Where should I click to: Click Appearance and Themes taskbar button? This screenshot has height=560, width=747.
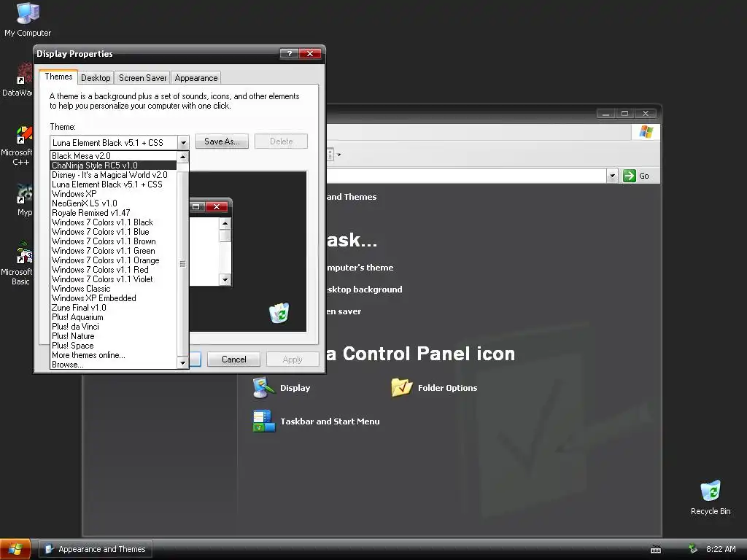coord(96,549)
